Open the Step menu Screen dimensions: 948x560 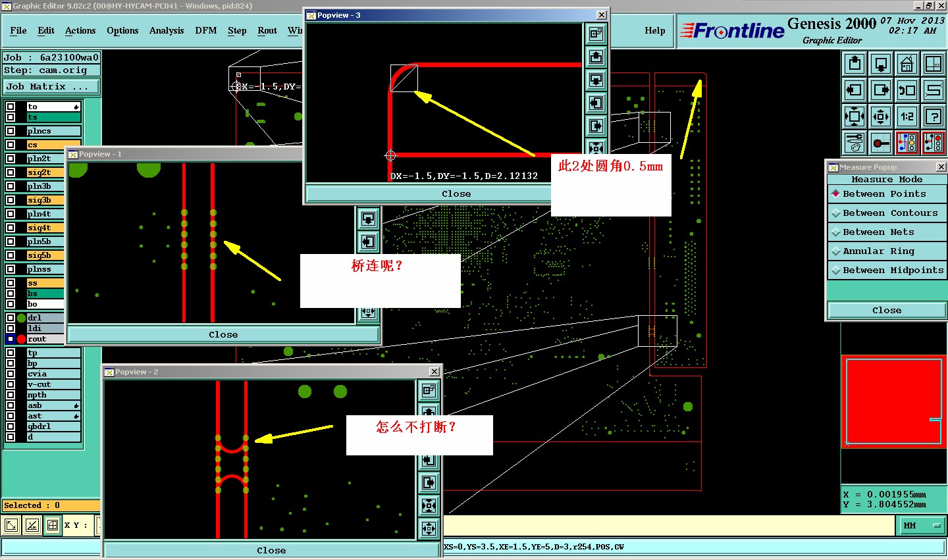pos(237,31)
